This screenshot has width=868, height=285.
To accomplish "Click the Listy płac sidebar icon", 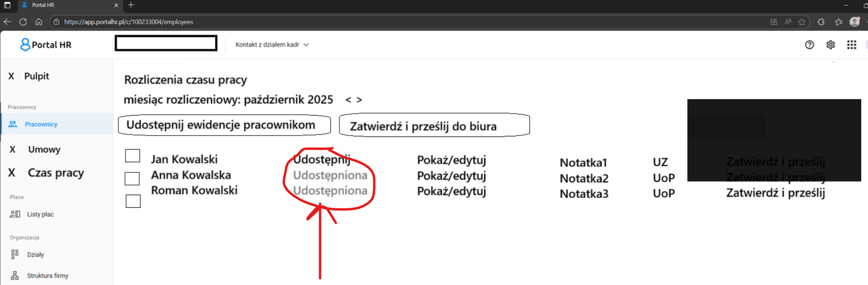I will 15,214.
